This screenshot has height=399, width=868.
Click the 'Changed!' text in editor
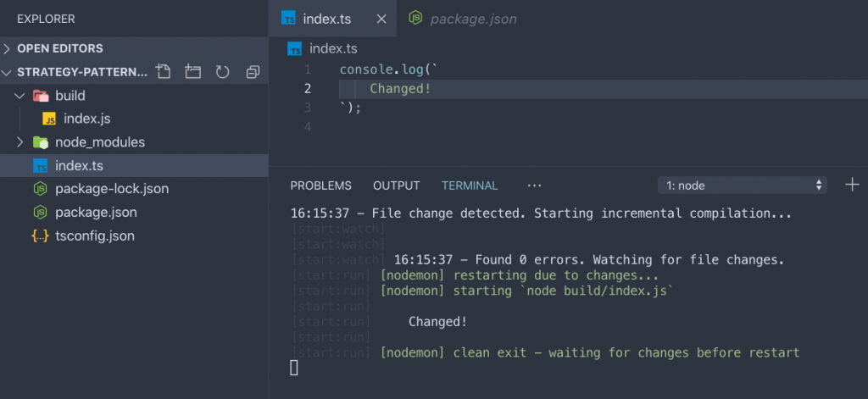click(400, 89)
